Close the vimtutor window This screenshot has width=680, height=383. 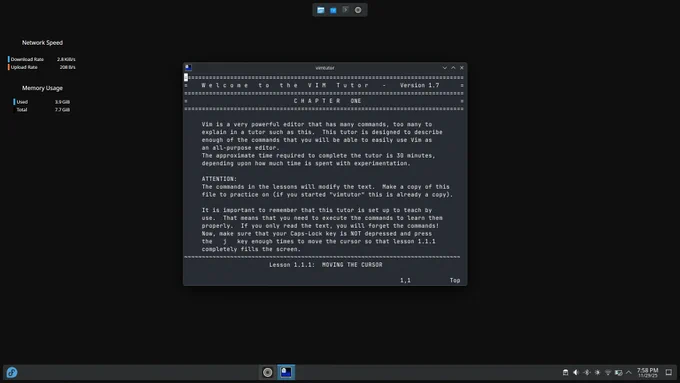point(462,68)
